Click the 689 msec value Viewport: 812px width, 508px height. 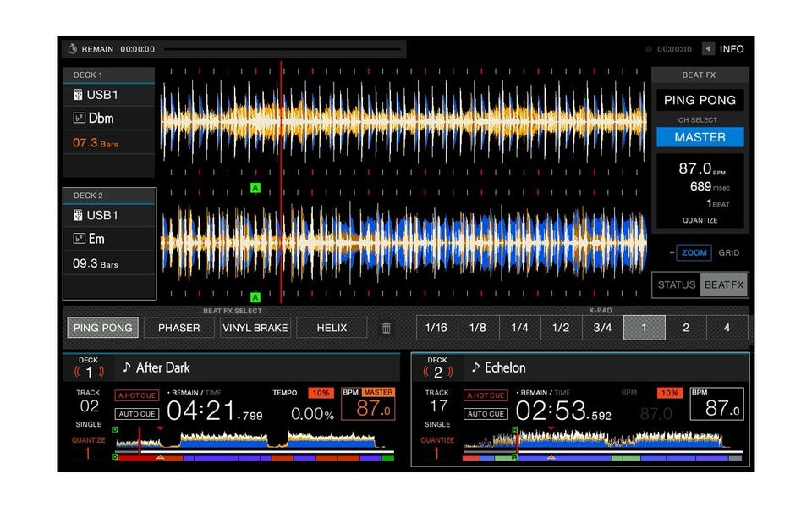(x=710, y=186)
